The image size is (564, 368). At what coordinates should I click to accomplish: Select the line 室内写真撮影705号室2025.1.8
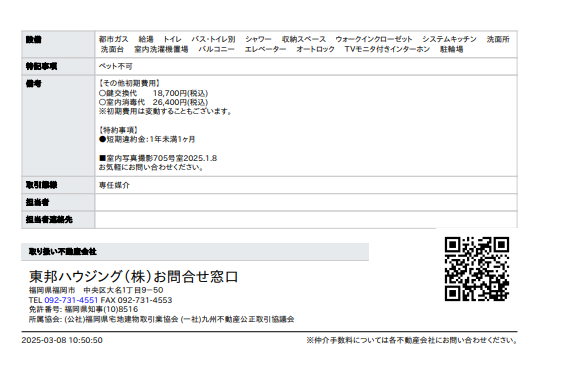pyautogui.click(x=158, y=158)
